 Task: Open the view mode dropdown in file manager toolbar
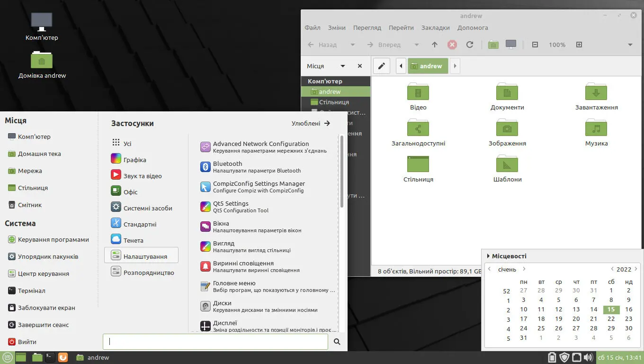click(x=630, y=45)
